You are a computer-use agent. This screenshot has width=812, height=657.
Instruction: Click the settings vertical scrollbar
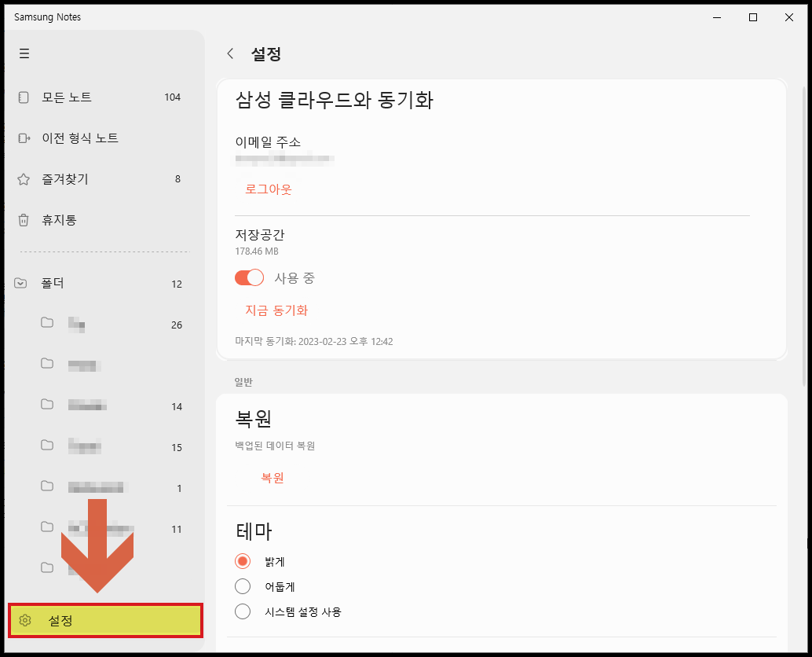tap(804, 237)
